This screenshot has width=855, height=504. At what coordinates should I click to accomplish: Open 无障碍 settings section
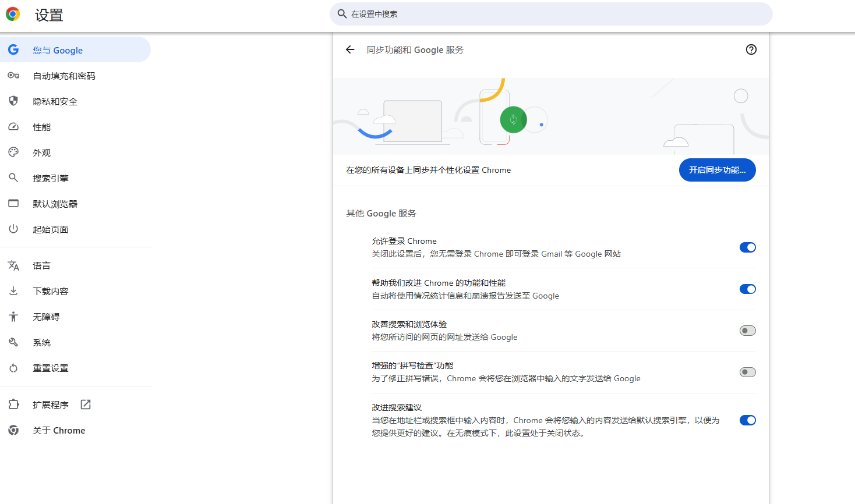pyautogui.click(x=75, y=317)
